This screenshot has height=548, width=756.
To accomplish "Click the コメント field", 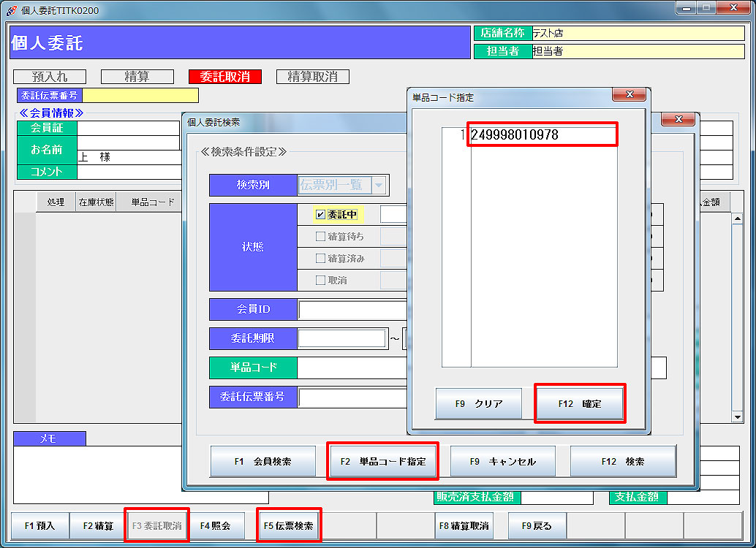I will click(x=129, y=172).
